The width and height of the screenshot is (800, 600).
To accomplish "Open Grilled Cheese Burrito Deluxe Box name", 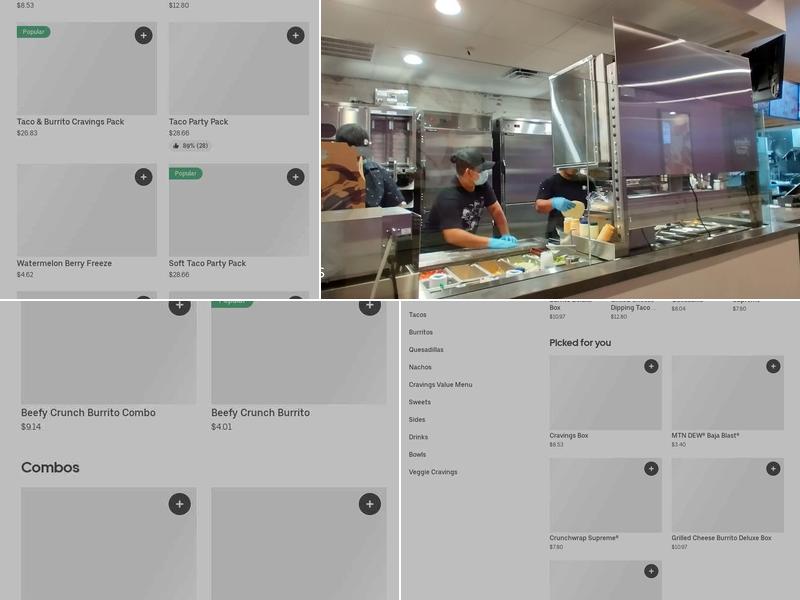I will 721,538.
